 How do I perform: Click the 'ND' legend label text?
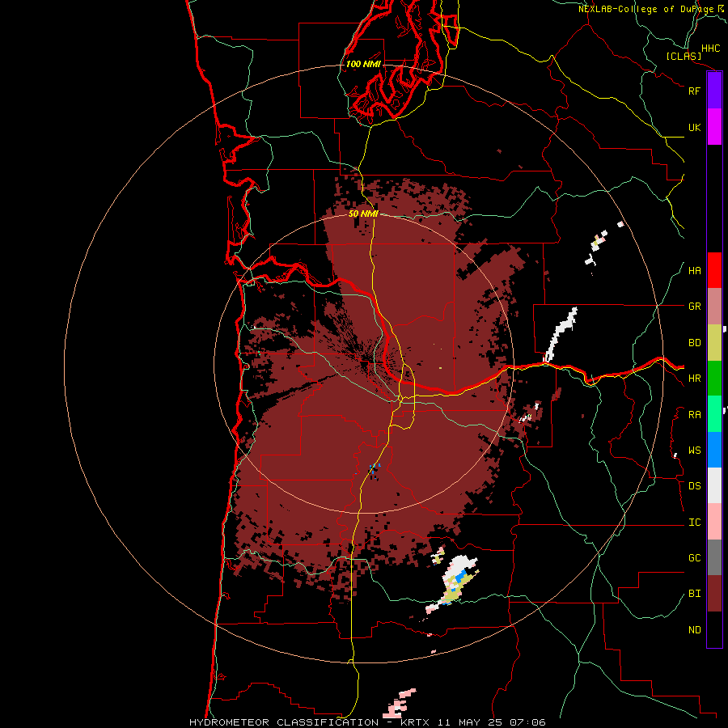pos(694,630)
